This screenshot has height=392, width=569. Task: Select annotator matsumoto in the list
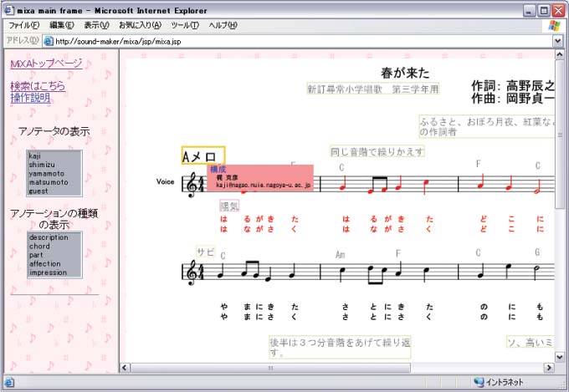tap(54, 182)
